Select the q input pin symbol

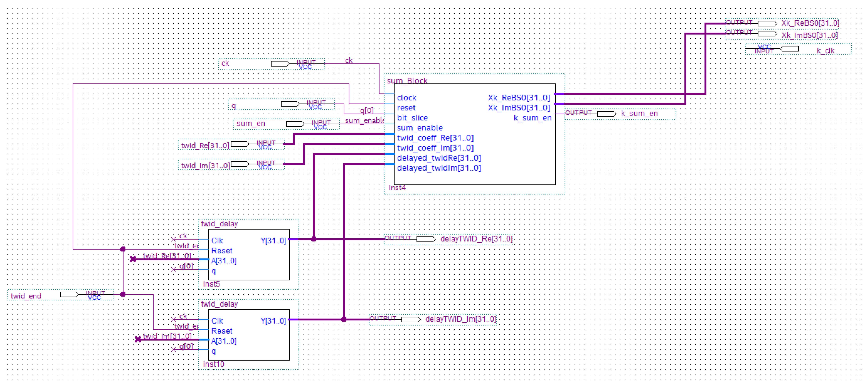(290, 104)
